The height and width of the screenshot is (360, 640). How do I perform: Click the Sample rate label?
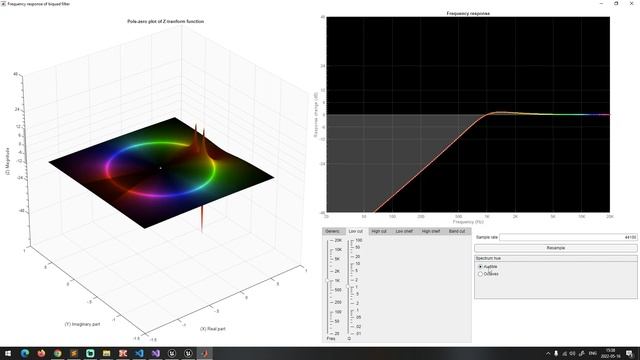[x=487, y=237]
